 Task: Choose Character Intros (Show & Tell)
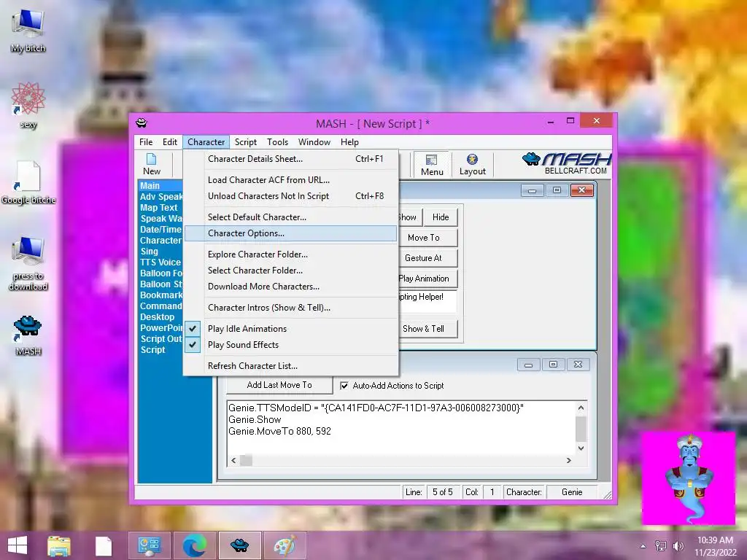290,308
